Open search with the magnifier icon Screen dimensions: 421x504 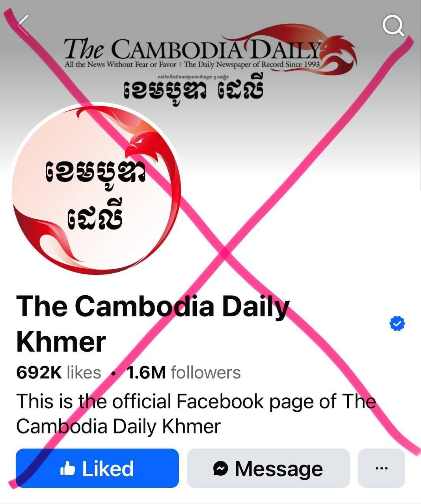pos(393,26)
